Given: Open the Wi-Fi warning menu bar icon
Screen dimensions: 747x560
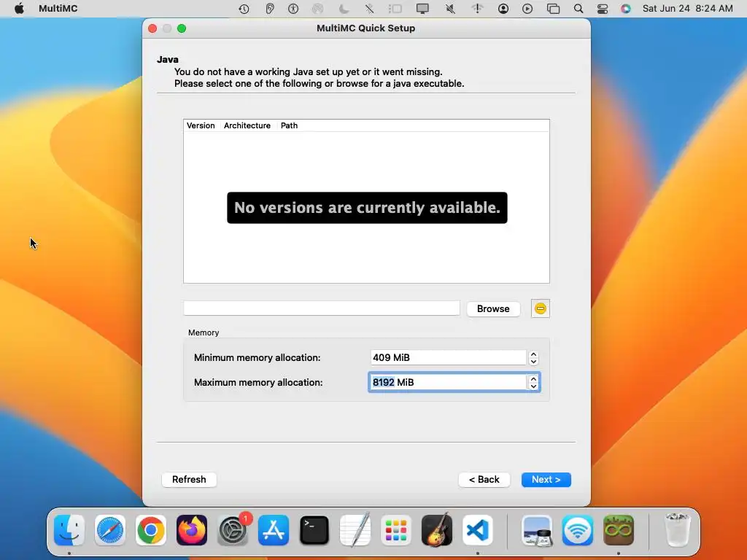Looking at the screenshot, I should [477, 9].
